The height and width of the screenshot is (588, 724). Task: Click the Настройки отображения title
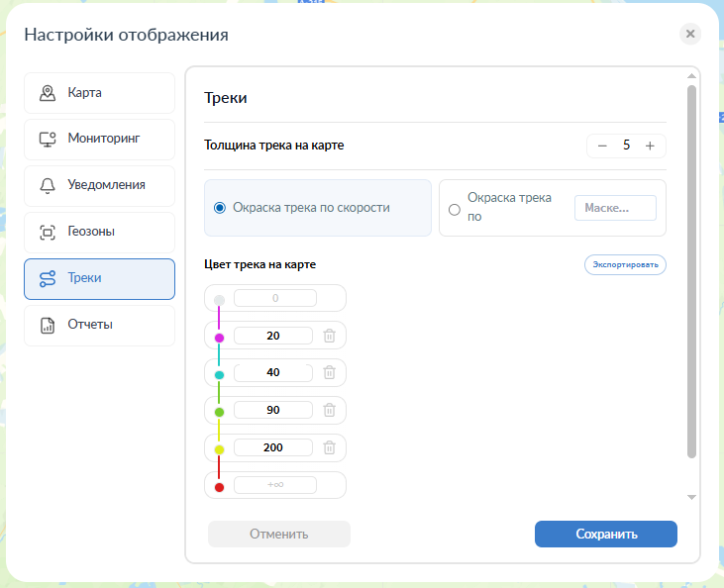[126, 35]
